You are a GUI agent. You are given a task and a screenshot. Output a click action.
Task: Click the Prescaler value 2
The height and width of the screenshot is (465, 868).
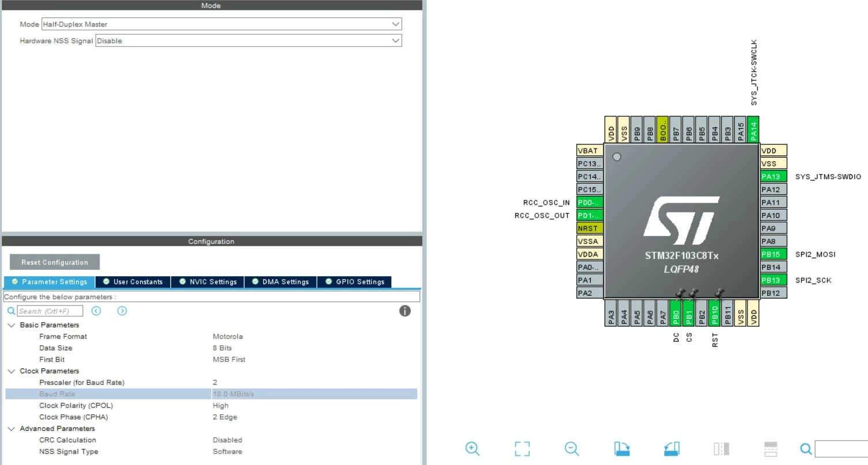[x=215, y=383]
